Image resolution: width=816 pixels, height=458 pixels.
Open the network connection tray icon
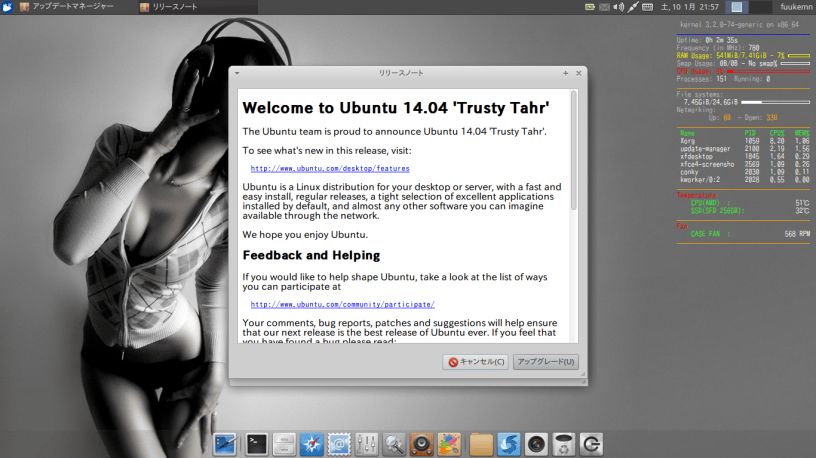tap(633, 7)
